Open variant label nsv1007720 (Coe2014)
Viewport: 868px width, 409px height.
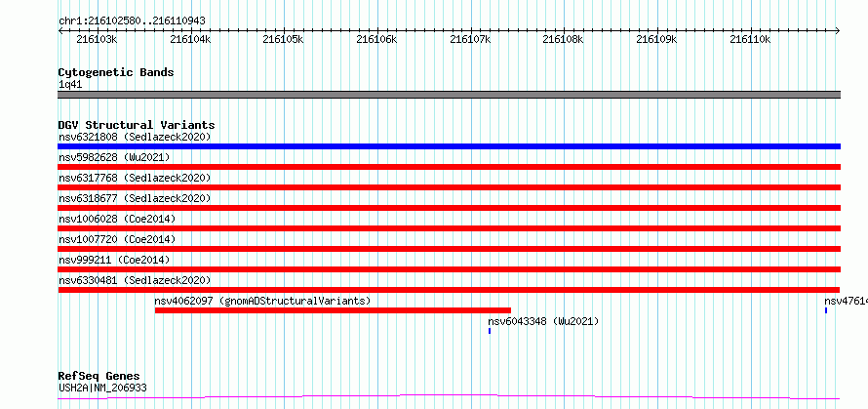(x=117, y=239)
